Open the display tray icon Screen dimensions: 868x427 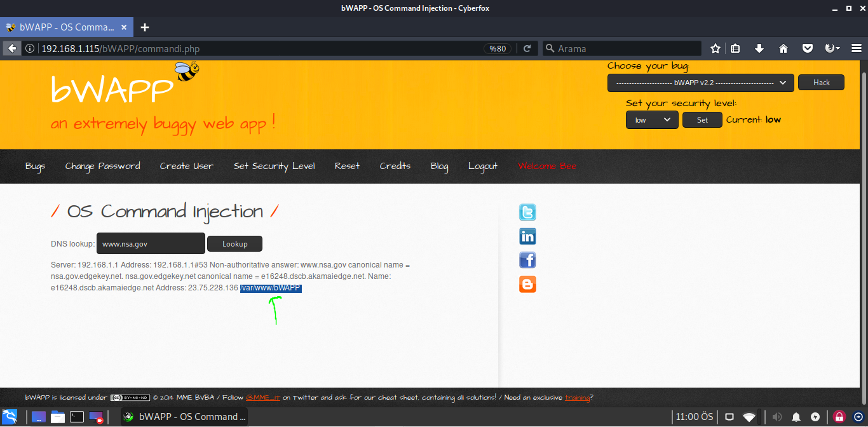(729, 417)
